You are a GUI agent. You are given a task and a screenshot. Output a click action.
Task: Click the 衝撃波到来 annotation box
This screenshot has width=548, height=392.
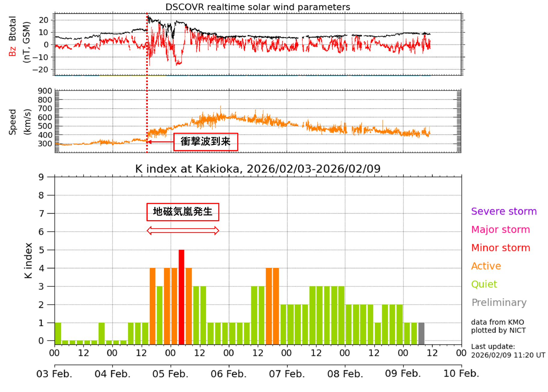click(205, 142)
